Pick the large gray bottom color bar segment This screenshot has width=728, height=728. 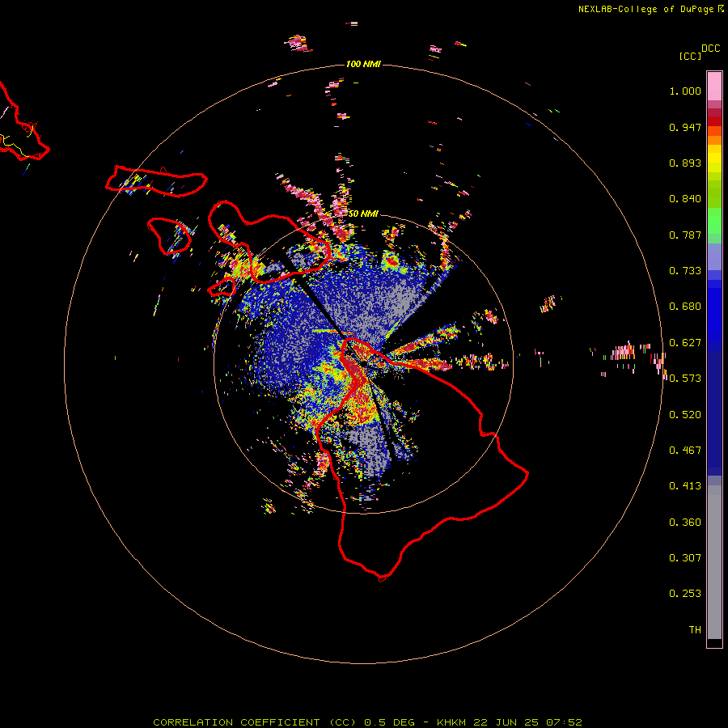point(714,562)
